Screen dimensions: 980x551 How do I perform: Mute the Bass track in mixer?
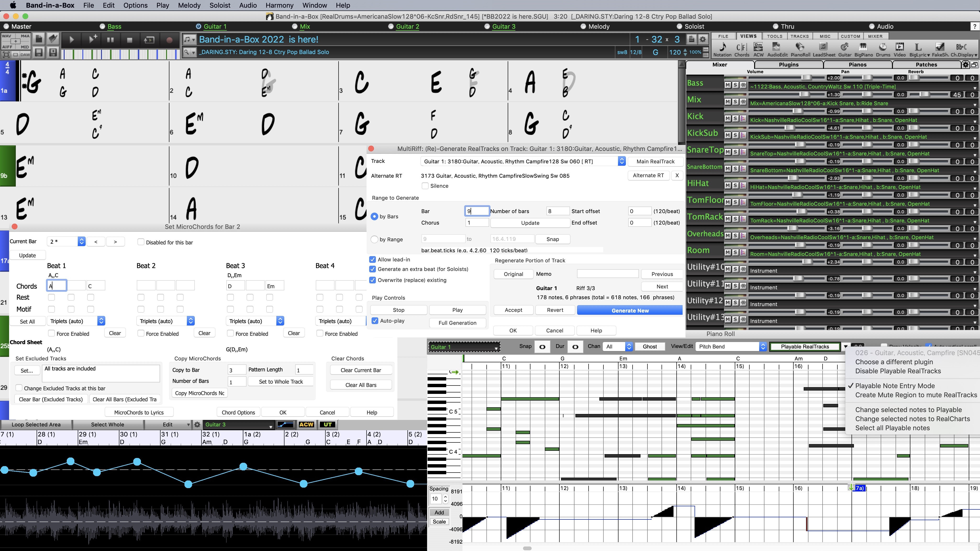(728, 85)
